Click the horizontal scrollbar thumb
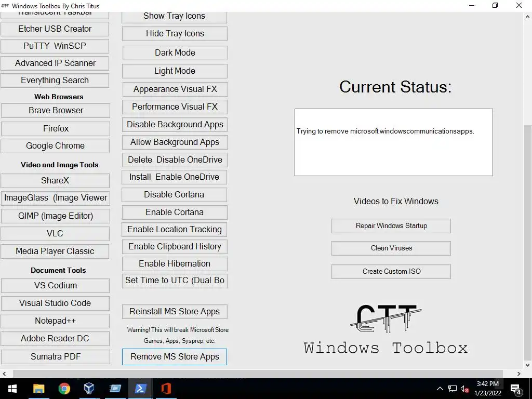This screenshot has height=399, width=532. tap(258, 374)
